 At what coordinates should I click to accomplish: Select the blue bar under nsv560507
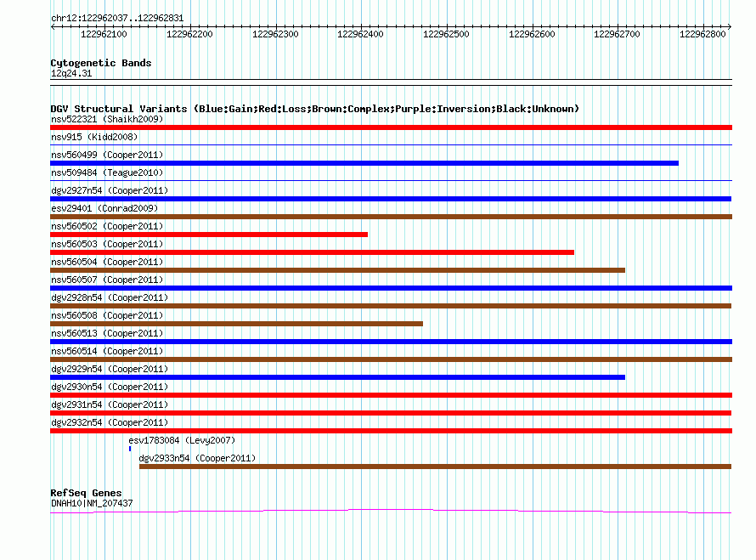[x=391, y=288]
